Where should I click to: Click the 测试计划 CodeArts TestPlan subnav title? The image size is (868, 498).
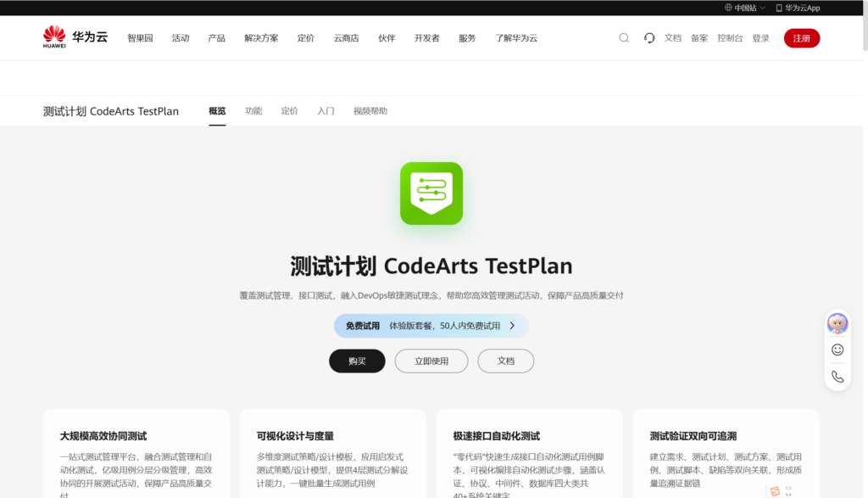coord(111,111)
